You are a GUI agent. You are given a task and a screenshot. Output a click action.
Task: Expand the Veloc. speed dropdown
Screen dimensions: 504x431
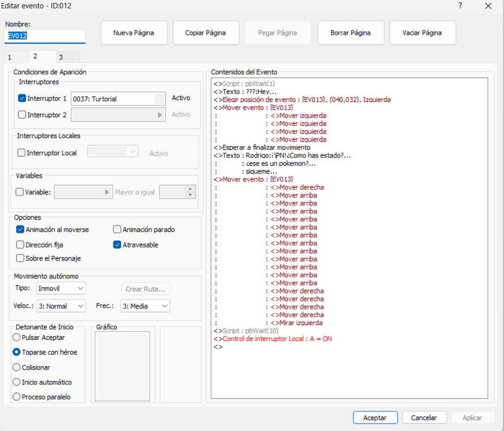(61, 306)
